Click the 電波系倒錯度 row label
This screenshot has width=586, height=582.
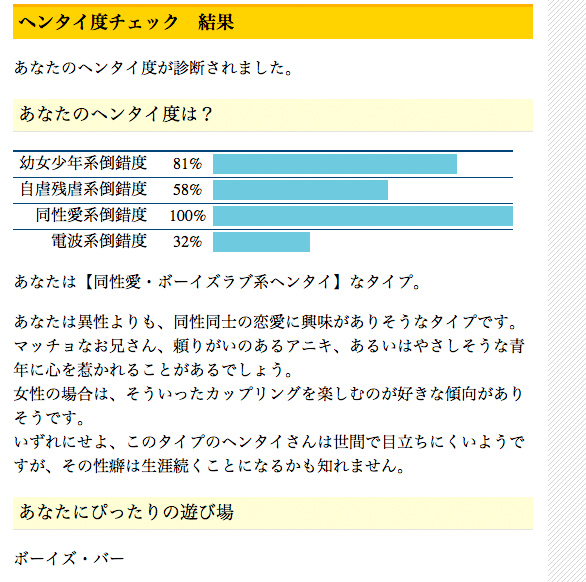point(99,241)
